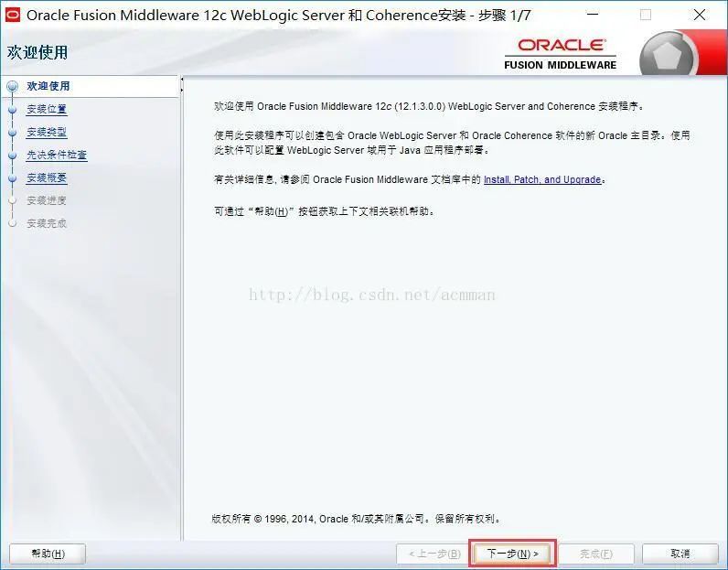Open Install, Patch, and Upgrade link
This screenshot has width=728, height=570.
pyautogui.click(x=542, y=179)
